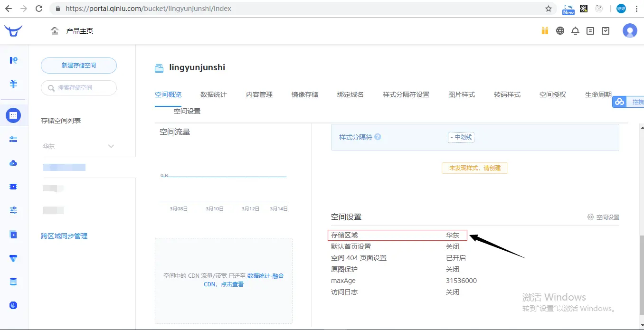Open the 图片样式 tab
Screen dimensions: 644x330
462,94
